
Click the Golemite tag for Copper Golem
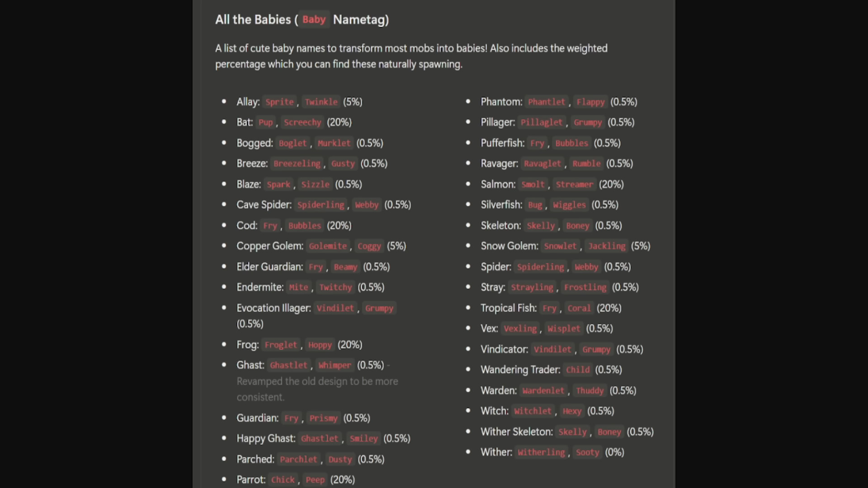coord(328,246)
